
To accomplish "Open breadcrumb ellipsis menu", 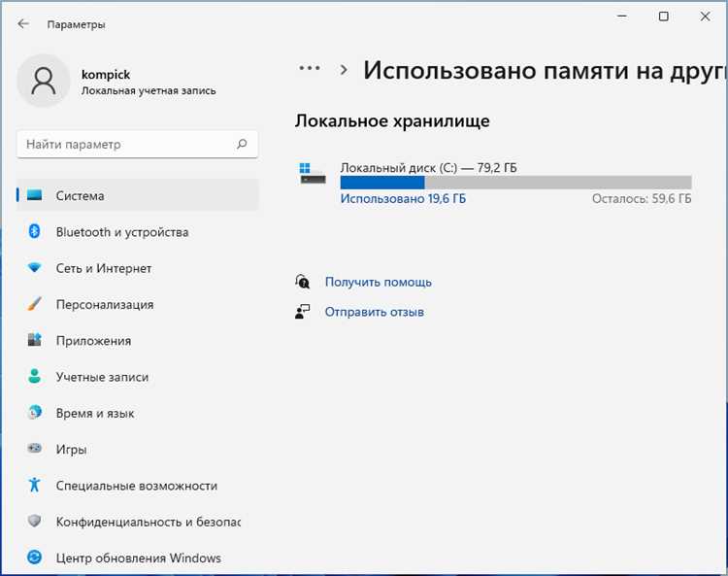I will [x=310, y=68].
